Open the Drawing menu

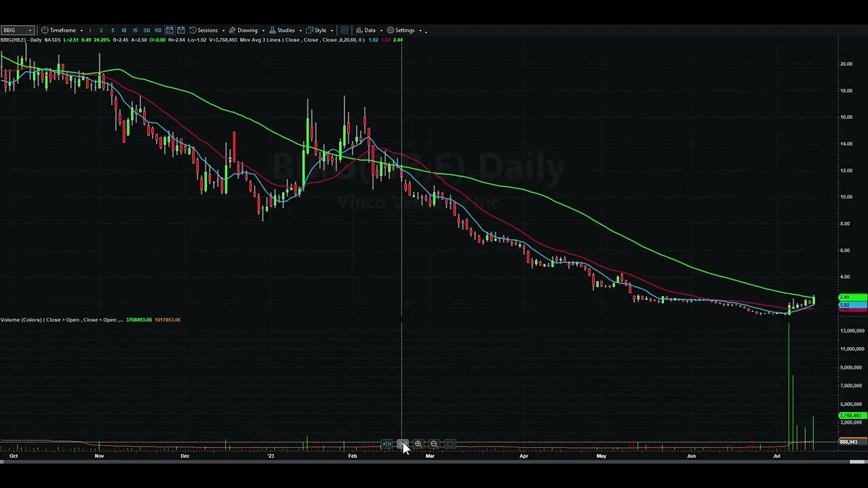(246, 30)
